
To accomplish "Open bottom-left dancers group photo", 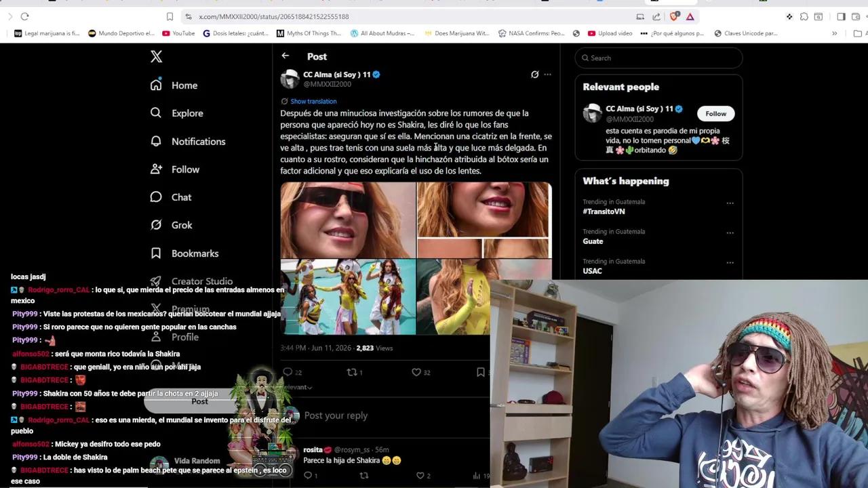I will 348,297.
